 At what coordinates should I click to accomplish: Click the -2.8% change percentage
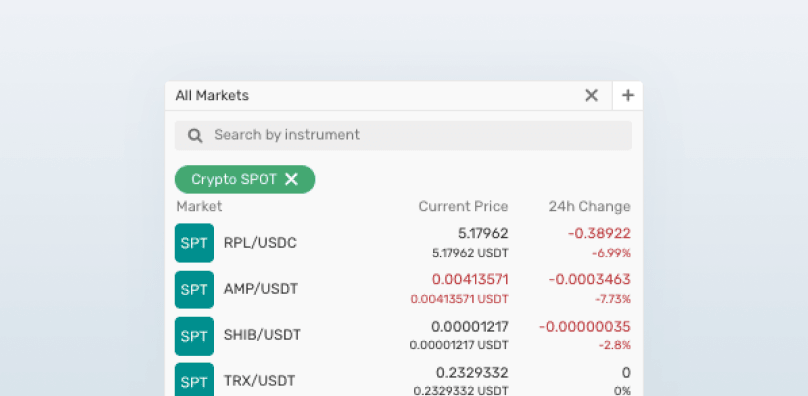[615, 345]
